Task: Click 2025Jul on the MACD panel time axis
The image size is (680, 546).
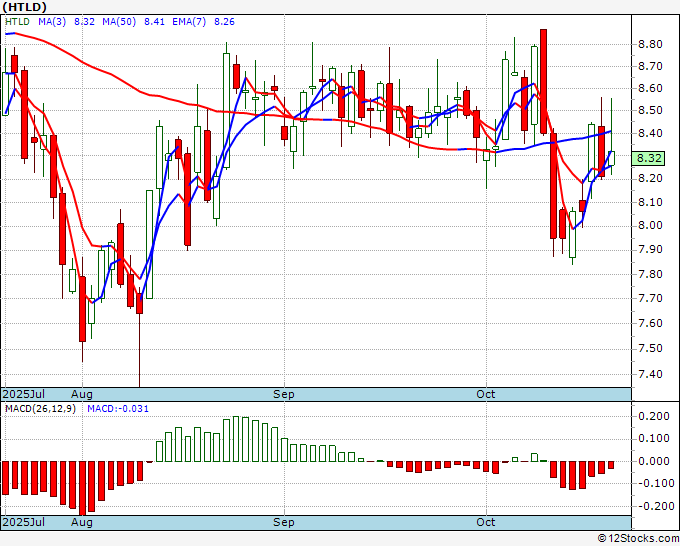Action: pos(24,522)
